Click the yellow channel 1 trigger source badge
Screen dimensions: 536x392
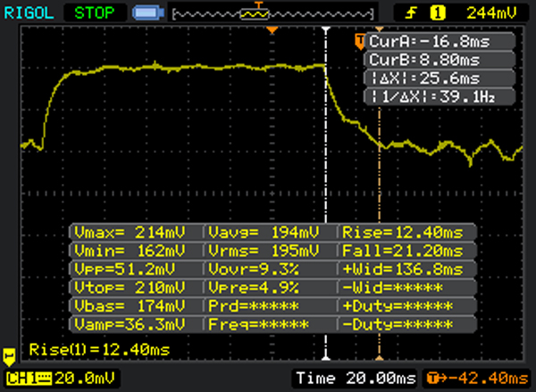click(x=438, y=13)
